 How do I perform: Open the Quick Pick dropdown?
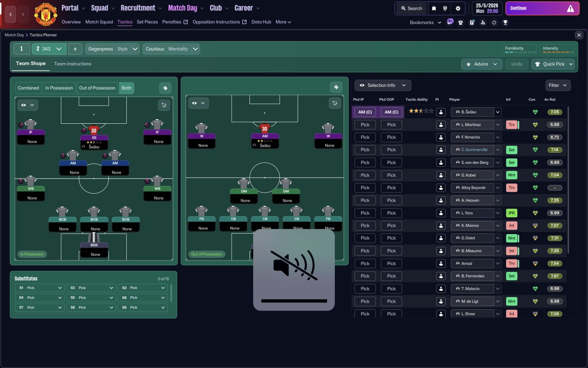point(553,64)
